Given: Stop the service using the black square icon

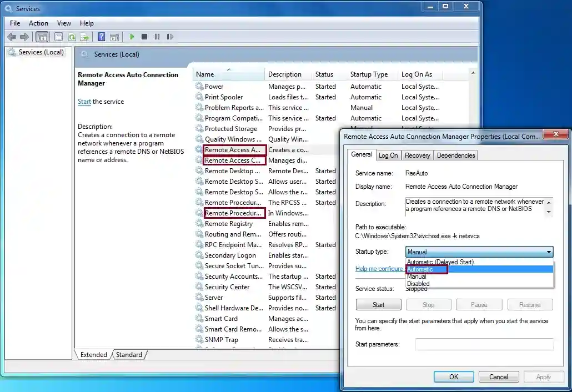Looking at the screenshot, I should pos(144,37).
